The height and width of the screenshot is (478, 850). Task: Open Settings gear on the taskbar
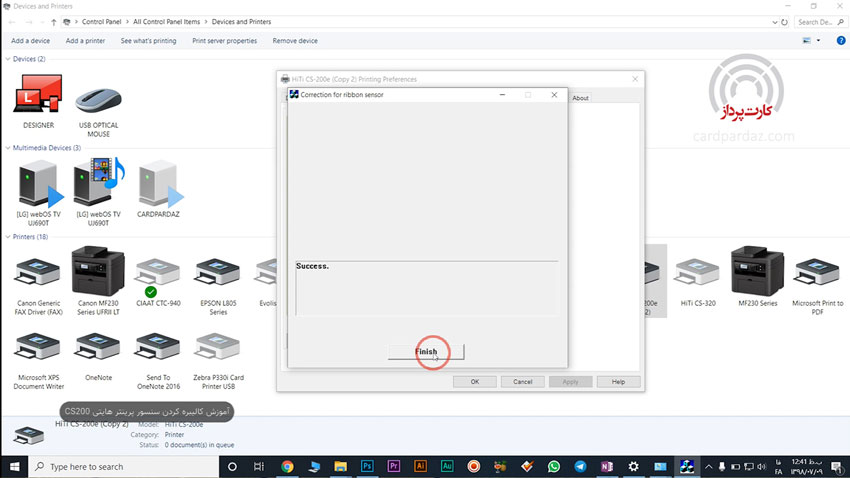pos(633,467)
